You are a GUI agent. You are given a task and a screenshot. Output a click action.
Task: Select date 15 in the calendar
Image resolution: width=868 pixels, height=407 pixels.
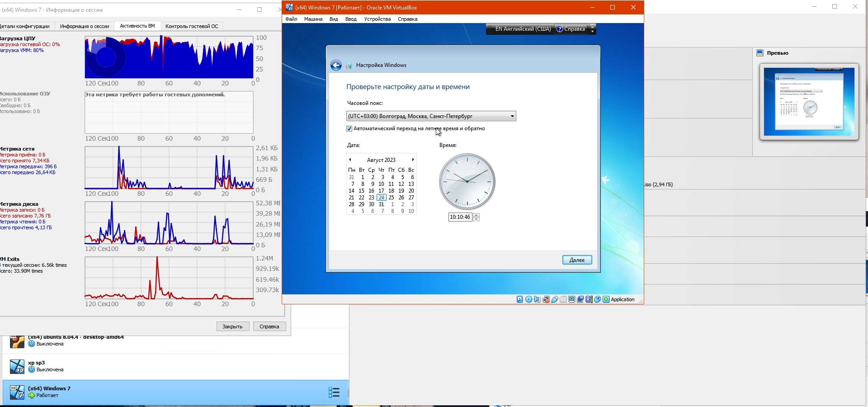tap(361, 191)
